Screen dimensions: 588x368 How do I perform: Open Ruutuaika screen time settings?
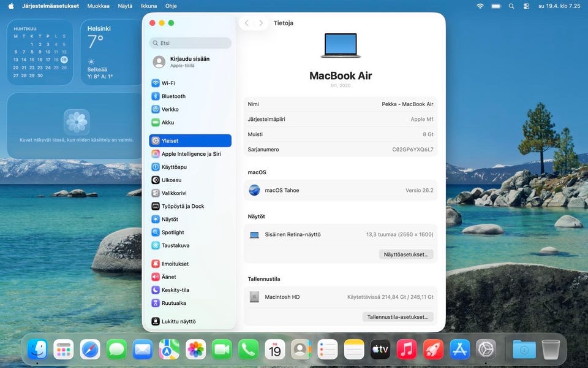pos(190,303)
